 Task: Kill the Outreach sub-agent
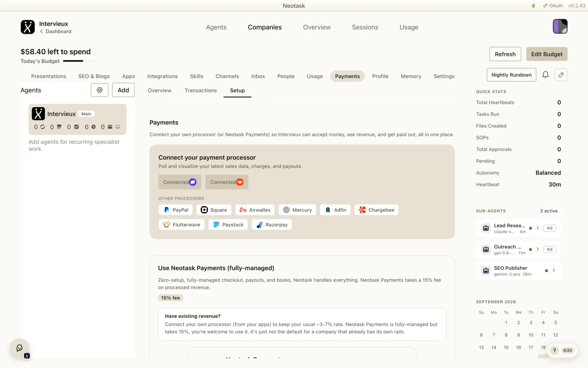click(x=549, y=250)
